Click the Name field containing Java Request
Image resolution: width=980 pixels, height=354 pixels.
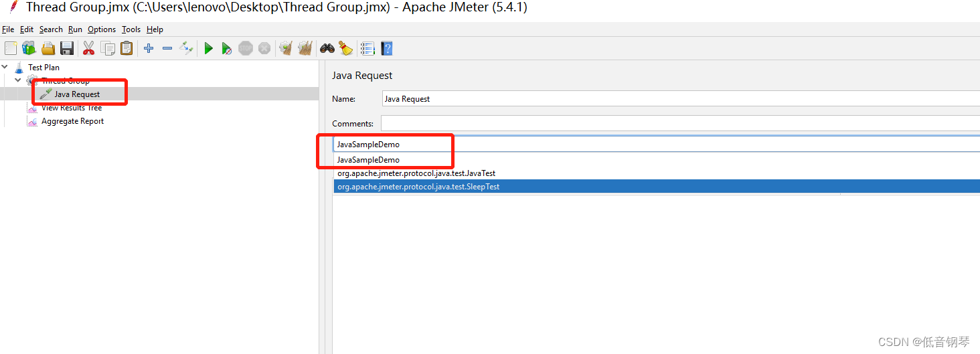coord(681,98)
